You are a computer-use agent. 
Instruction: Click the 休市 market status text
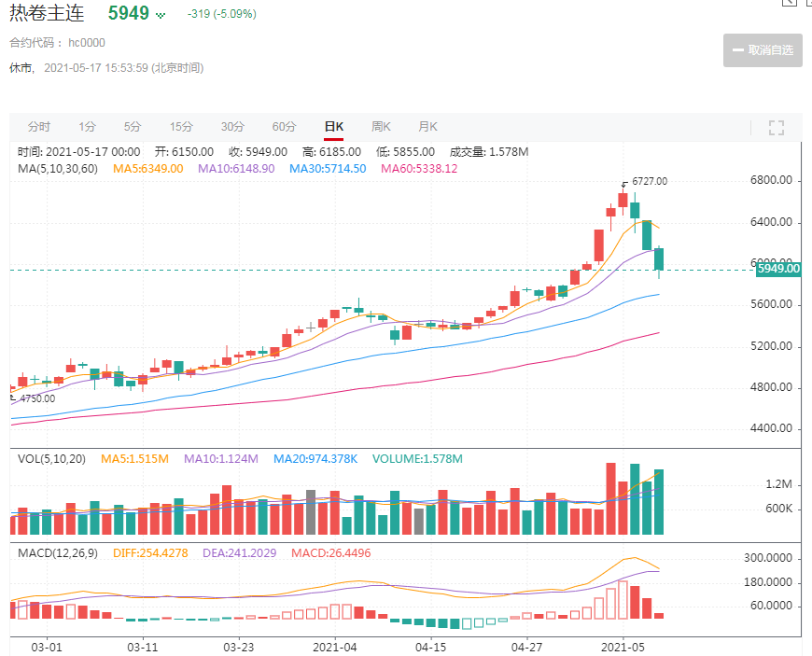click(21, 68)
